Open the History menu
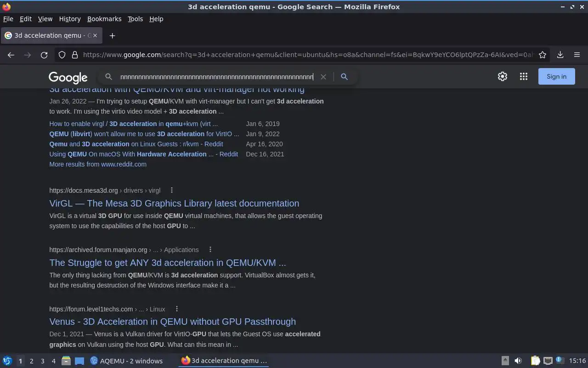588x368 pixels. tap(70, 19)
